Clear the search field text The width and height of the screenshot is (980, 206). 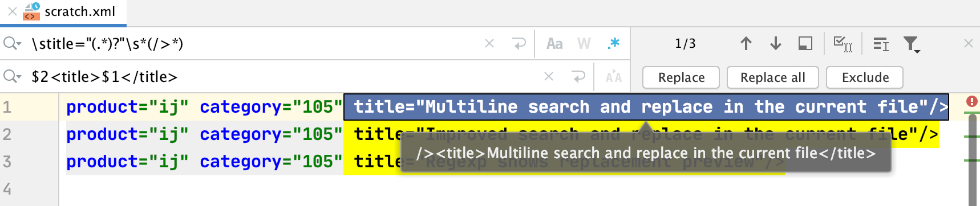[489, 43]
